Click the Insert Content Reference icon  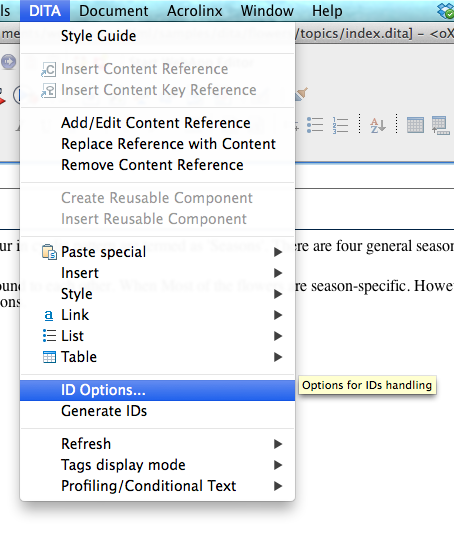click(x=48, y=70)
